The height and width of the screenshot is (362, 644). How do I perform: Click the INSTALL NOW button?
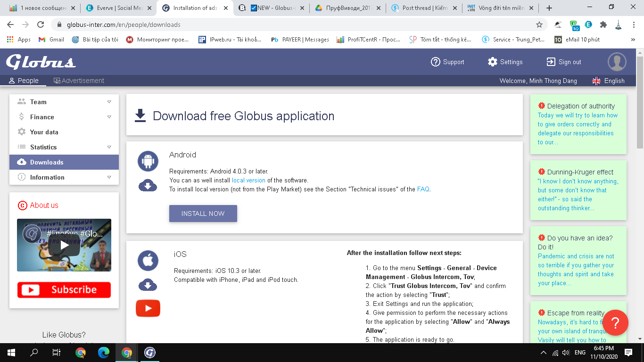click(203, 214)
